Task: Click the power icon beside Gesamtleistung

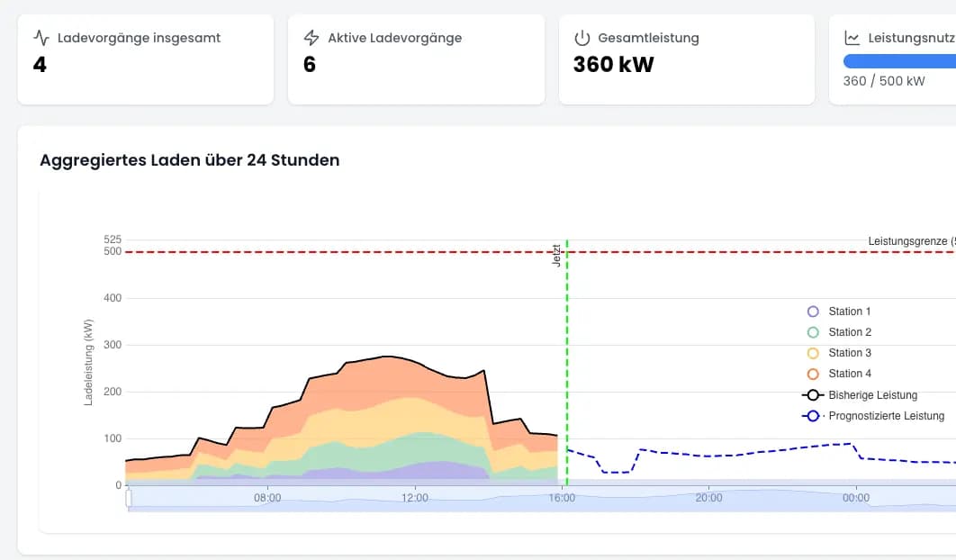Action: pos(582,38)
